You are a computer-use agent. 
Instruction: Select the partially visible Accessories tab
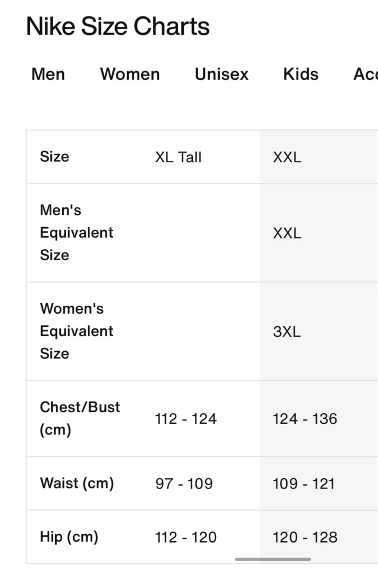[365, 74]
